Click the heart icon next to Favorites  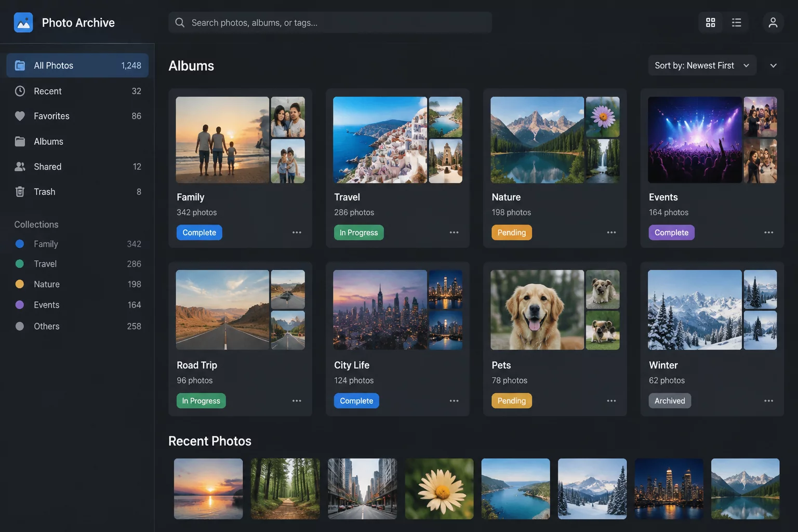point(20,116)
